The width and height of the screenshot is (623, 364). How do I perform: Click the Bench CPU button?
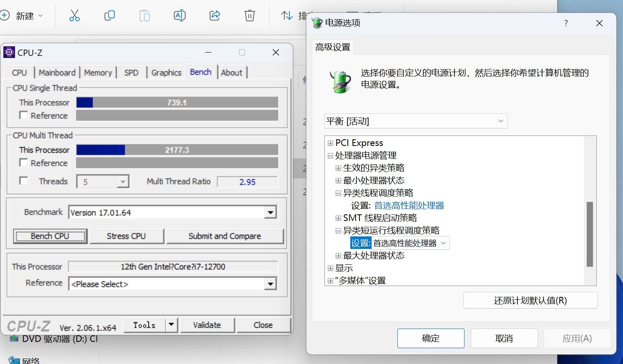click(x=50, y=236)
